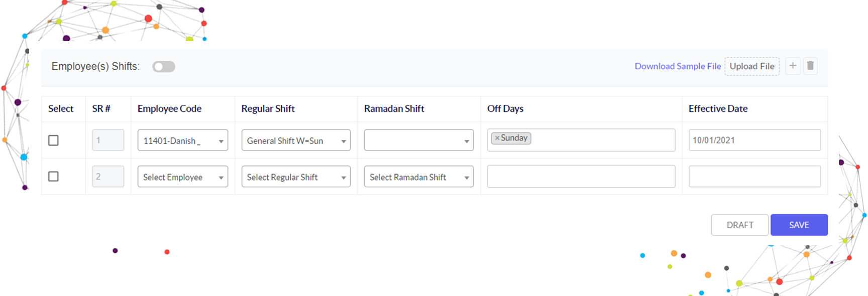
Task: Click the empty Effective Date field in row 2
Action: click(x=754, y=177)
